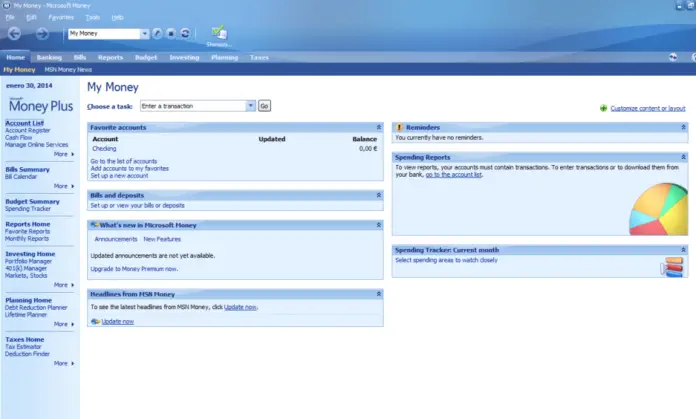
Task: Collapse the Bills and deposits panel
Action: point(379,195)
